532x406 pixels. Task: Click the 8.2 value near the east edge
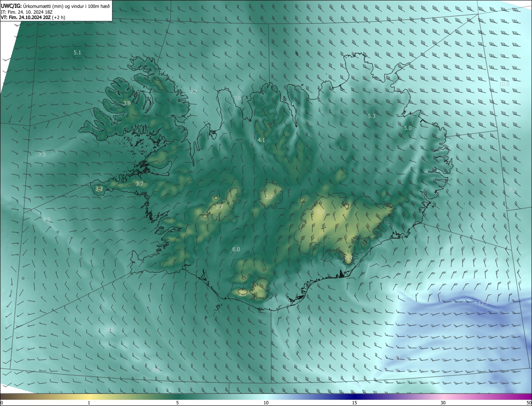point(512,190)
